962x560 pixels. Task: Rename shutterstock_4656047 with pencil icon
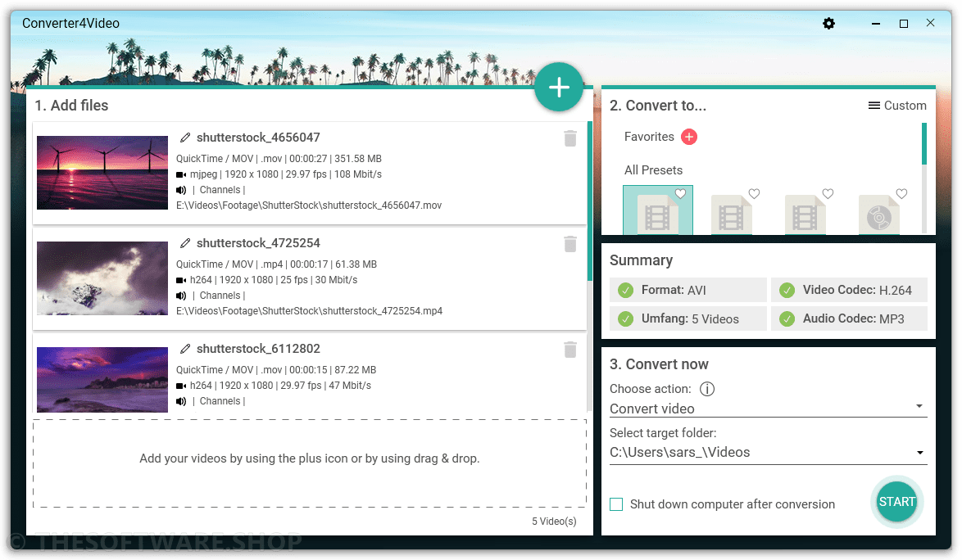click(184, 138)
